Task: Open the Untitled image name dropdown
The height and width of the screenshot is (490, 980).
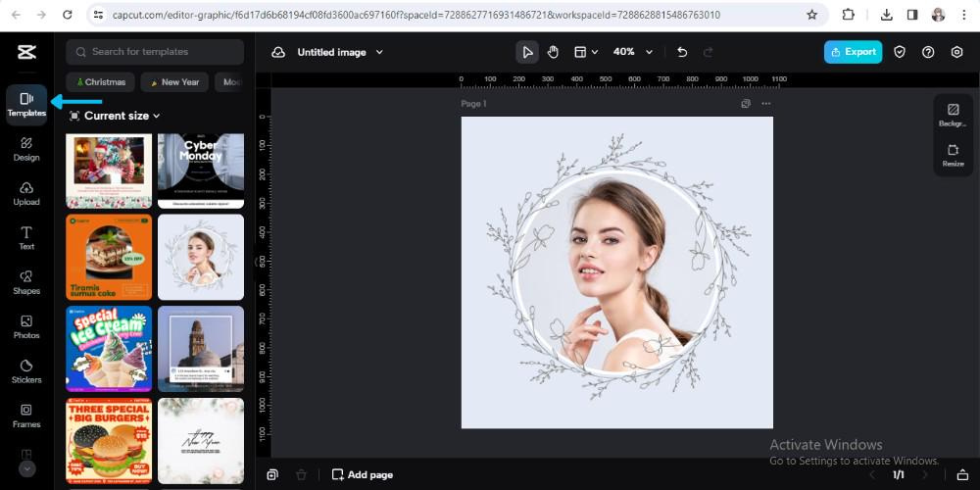Action: [339, 52]
